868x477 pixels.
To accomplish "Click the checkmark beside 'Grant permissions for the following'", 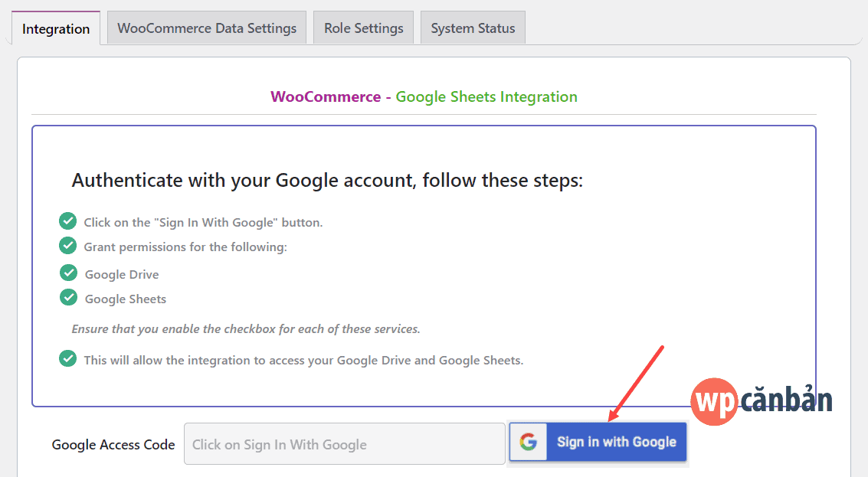I will [x=67, y=247].
